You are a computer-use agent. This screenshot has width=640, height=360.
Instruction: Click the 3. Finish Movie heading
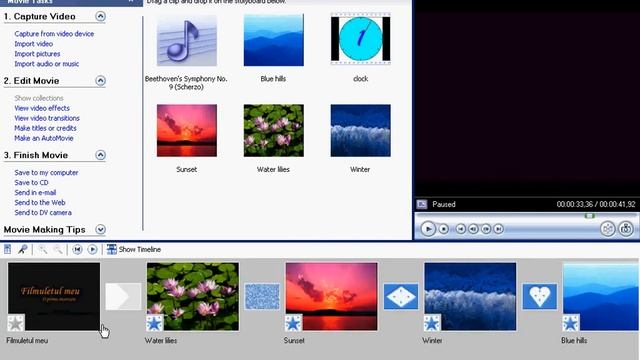click(36, 155)
